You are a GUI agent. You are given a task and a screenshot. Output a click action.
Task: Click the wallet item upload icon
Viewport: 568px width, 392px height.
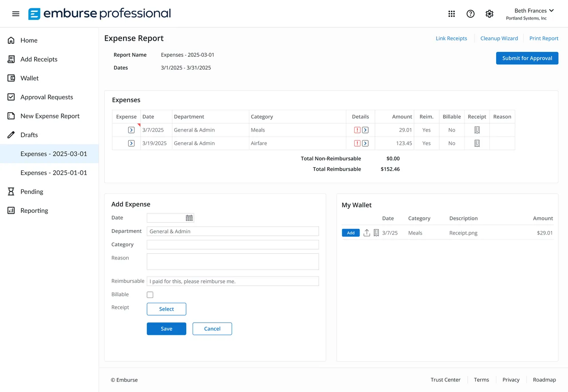367,233
